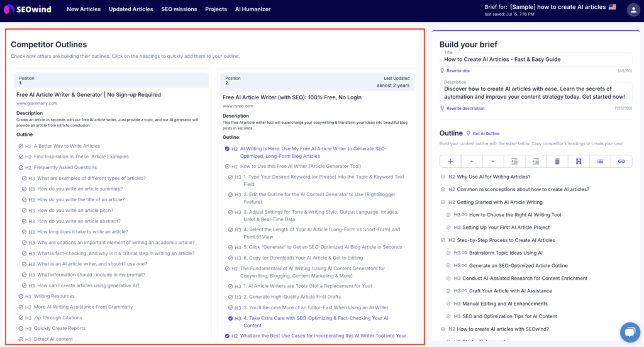
Task: Click check icon beside Setting Up Your First AI Article Project
Action: coord(448,228)
